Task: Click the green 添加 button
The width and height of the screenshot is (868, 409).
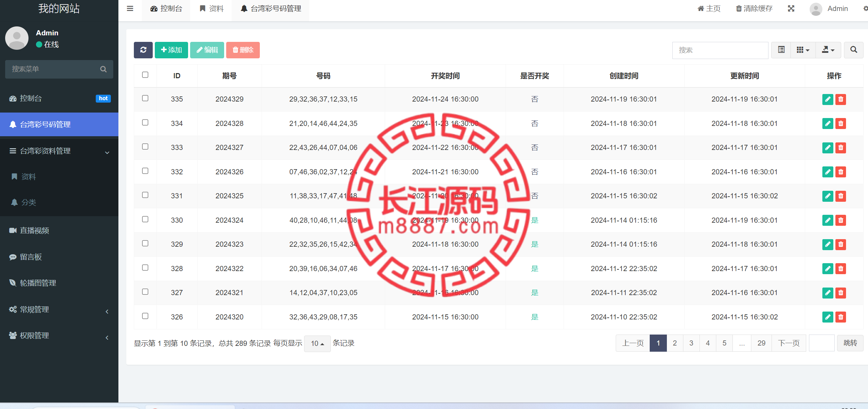Action: 171,50
